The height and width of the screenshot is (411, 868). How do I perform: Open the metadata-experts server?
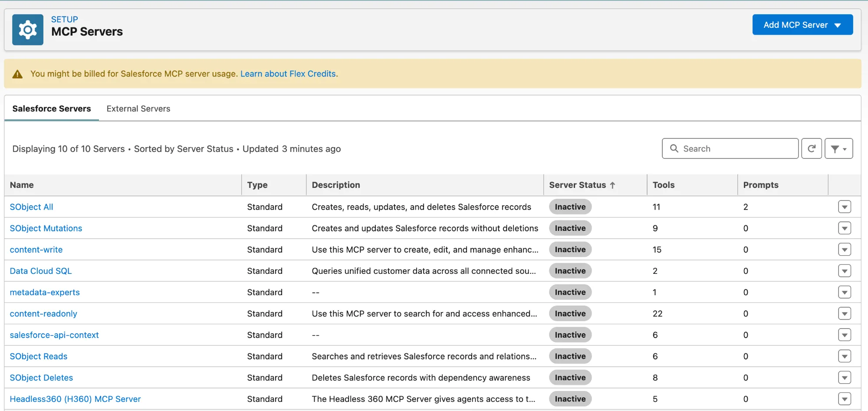coord(45,293)
